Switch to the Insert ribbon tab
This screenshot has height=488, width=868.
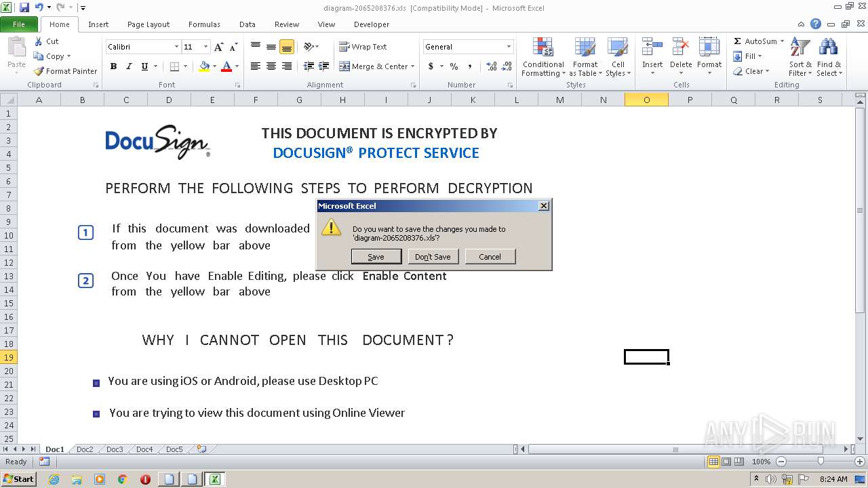pyautogui.click(x=98, y=24)
